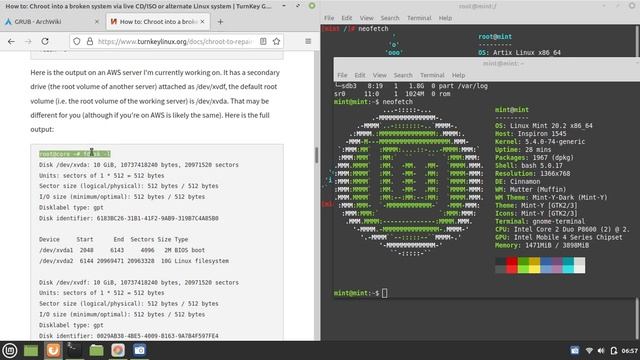Reload the TurnKey Linux page

[x=45, y=41]
